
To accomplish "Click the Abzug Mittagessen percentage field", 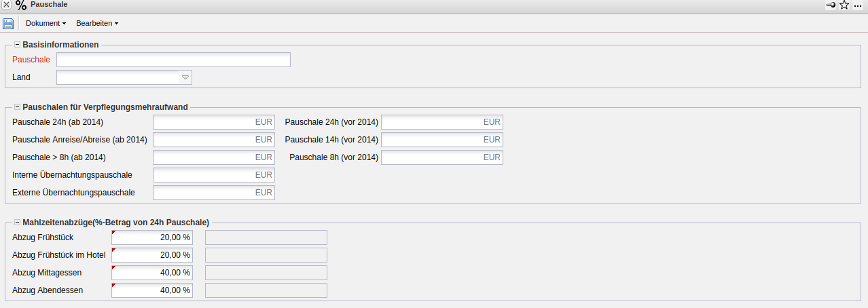I will pos(151,273).
